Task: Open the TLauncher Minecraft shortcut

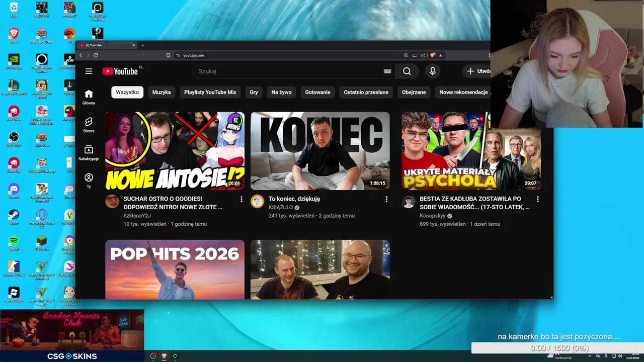Action: (42, 243)
